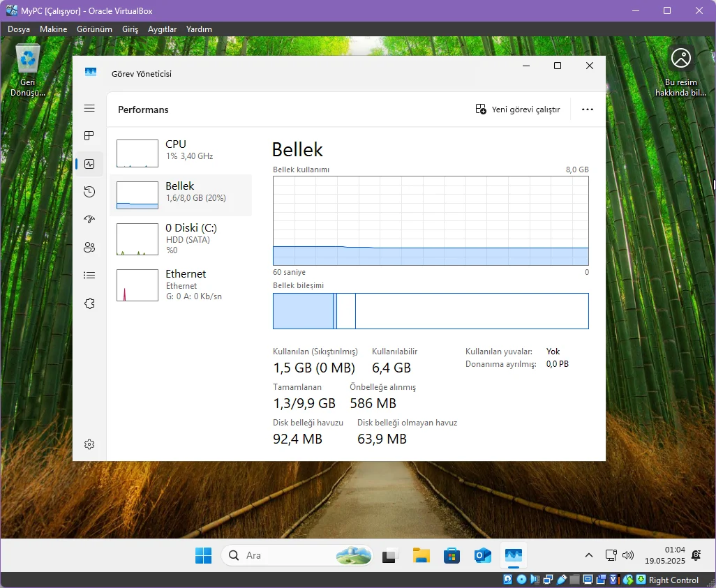This screenshot has height=588, width=716.
Task: Select the Performance page icon in sidebar
Action: coord(89,164)
